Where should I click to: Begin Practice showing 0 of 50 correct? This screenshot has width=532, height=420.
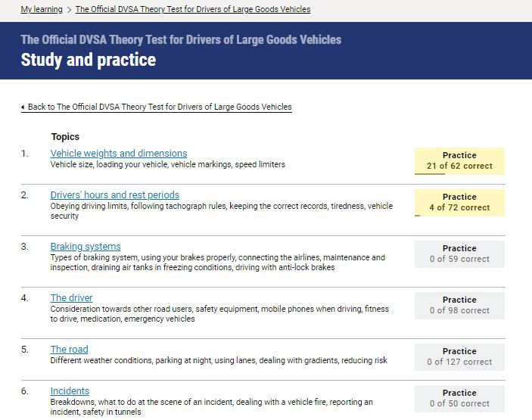[459, 398]
